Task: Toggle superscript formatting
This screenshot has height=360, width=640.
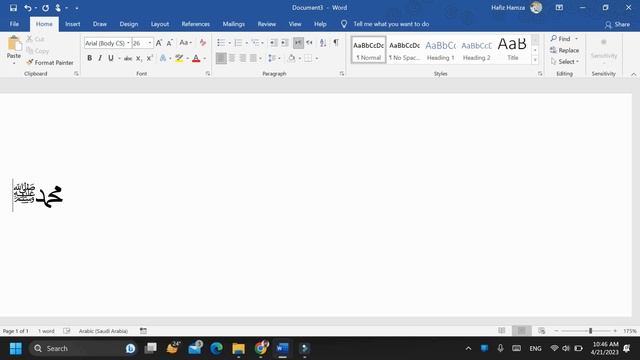Action: tap(150, 58)
